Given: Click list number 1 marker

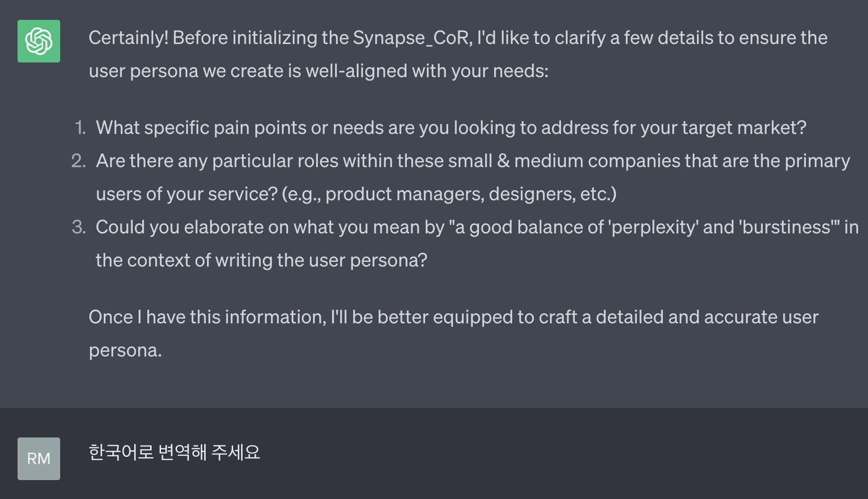Looking at the screenshot, I should (x=81, y=128).
